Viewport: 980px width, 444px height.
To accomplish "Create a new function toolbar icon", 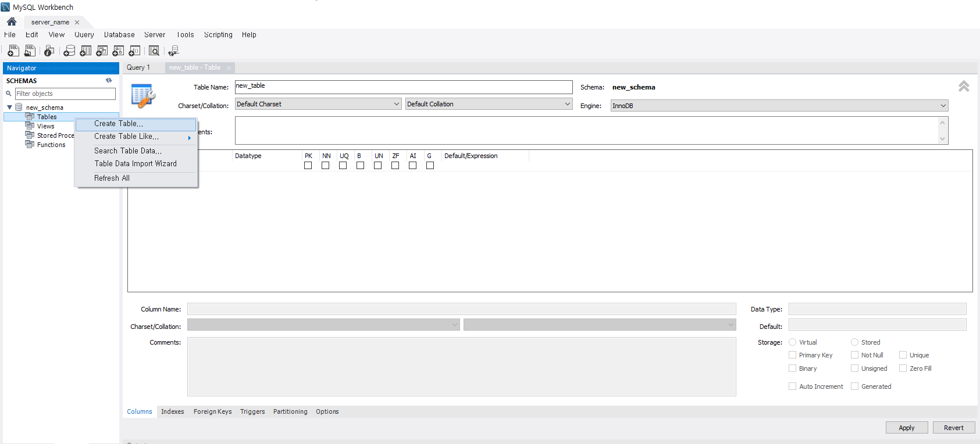I will point(134,51).
